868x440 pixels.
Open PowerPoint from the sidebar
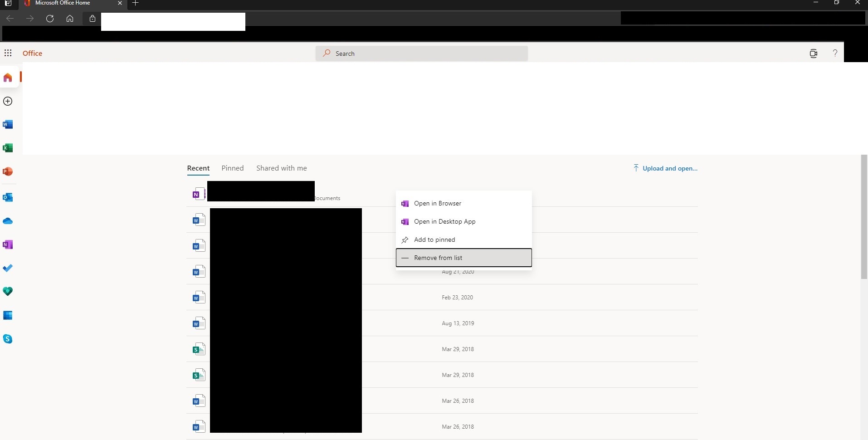[x=8, y=171]
